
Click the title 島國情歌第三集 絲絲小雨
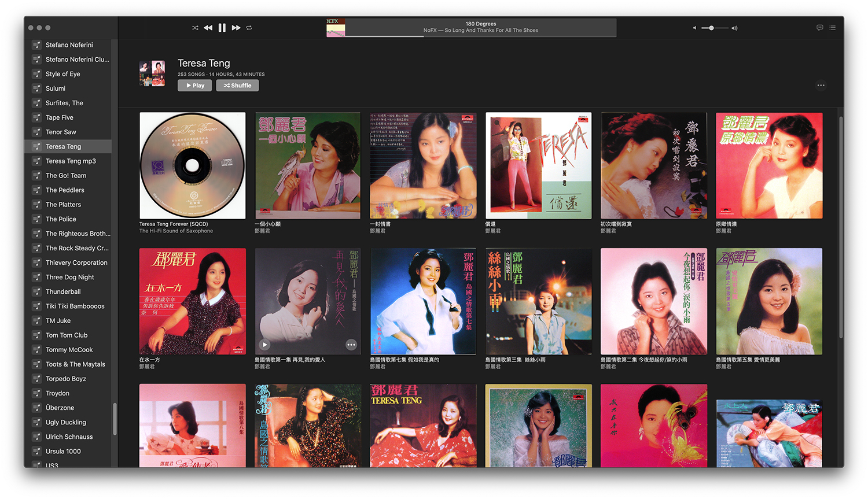[x=516, y=360]
